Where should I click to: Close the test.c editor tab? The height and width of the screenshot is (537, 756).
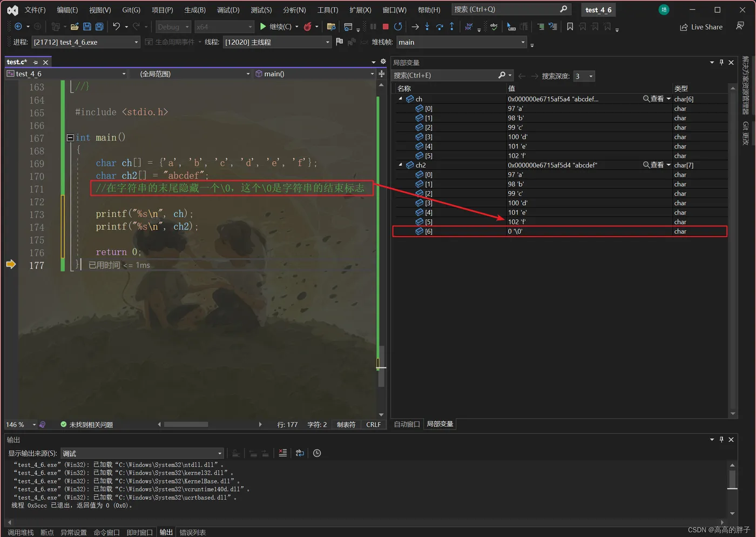(x=46, y=62)
